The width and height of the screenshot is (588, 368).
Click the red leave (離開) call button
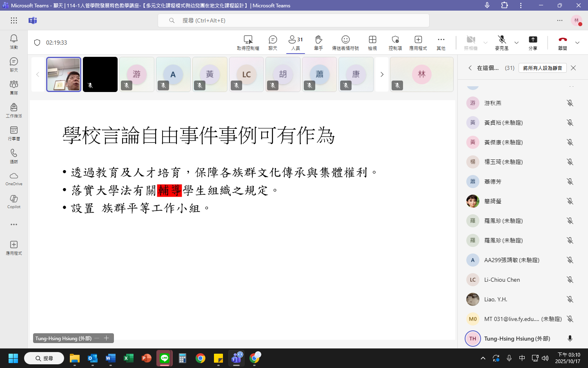pos(563,42)
